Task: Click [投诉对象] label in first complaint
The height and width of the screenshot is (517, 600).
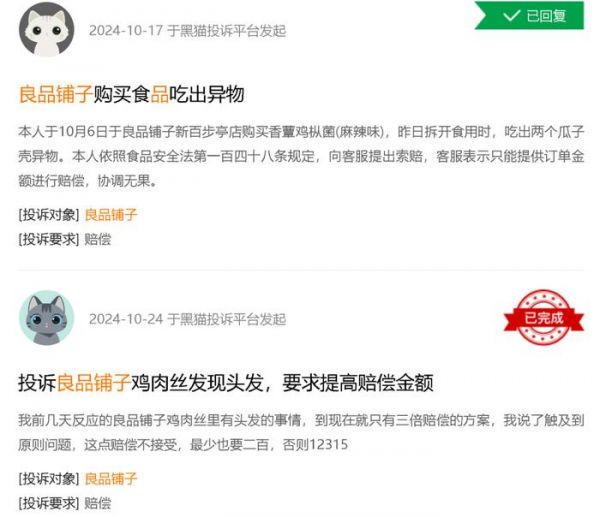Action: click(x=49, y=215)
